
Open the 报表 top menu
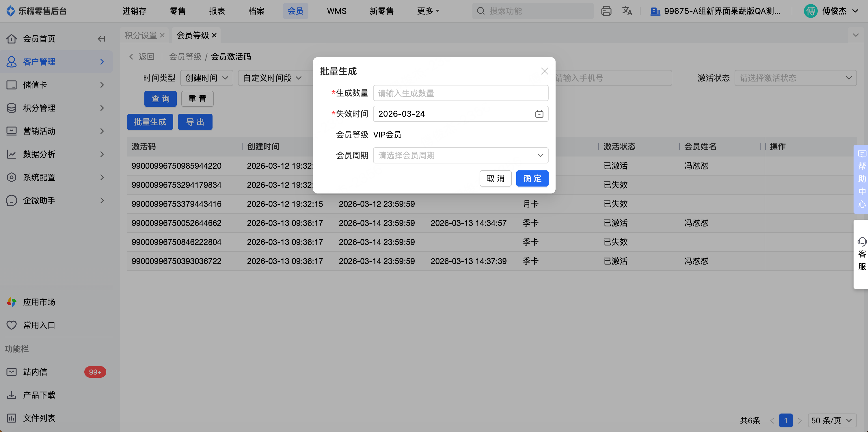tap(217, 11)
